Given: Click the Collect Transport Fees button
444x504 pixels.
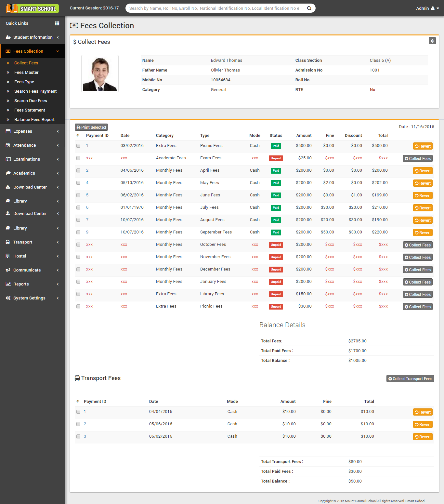Looking at the screenshot, I should point(410,378).
